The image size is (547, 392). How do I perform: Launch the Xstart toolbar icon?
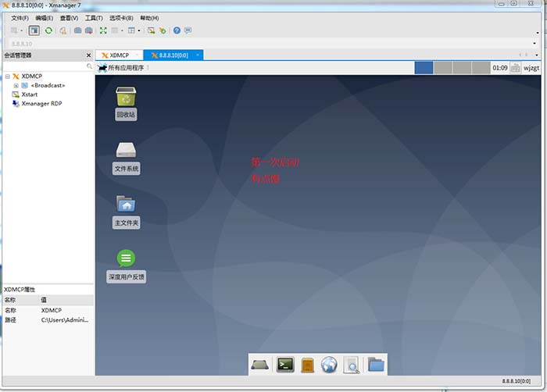(x=151, y=30)
